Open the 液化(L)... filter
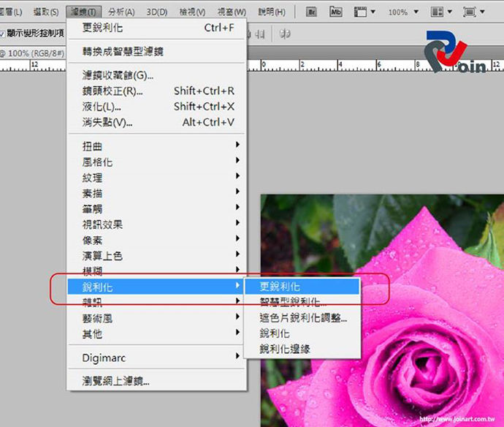Viewport: 504px width, 427px height. 156,107
